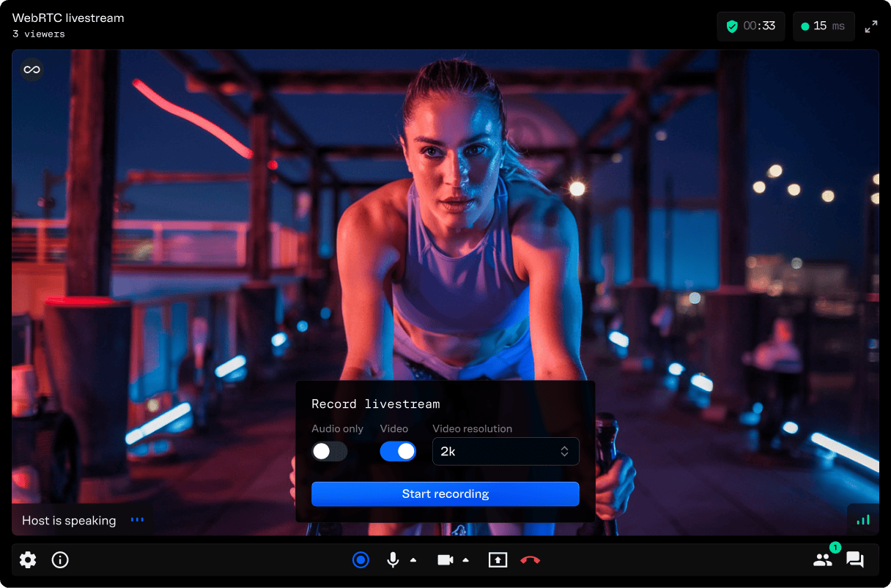This screenshot has width=891, height=588.
Task: Click the info circle icon
Action: 60,560
